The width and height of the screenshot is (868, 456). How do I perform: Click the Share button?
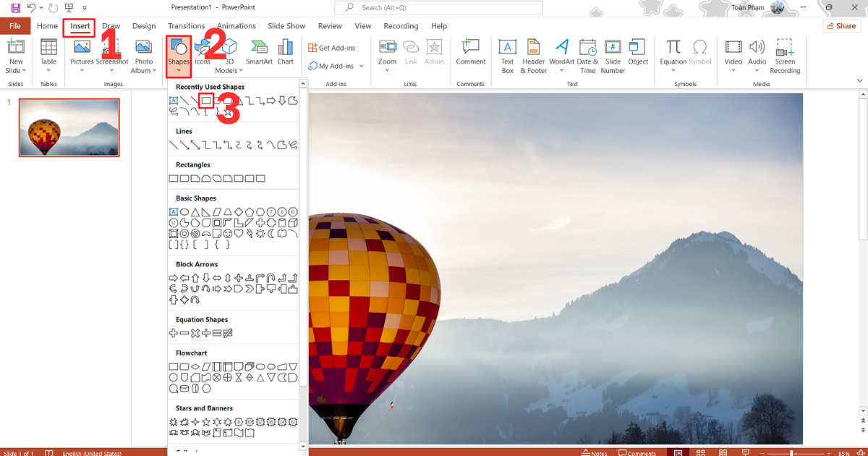841,25
